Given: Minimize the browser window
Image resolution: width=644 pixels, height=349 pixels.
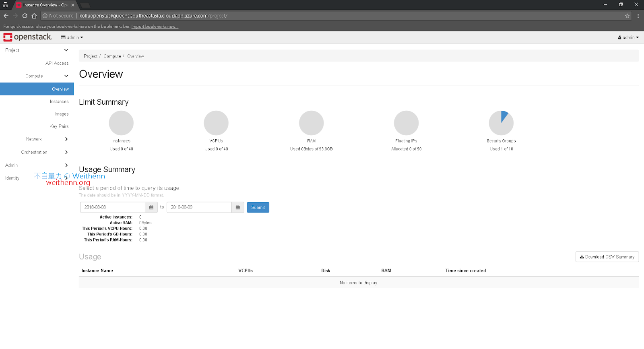Looking at the screenshot, I should click(x=605, y=4).
